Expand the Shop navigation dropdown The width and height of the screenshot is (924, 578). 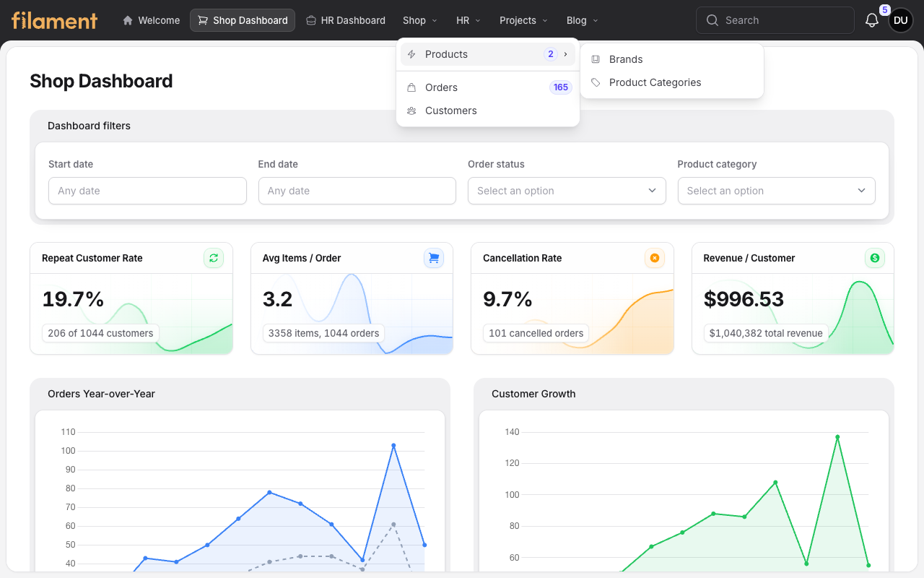pos(420,20)
